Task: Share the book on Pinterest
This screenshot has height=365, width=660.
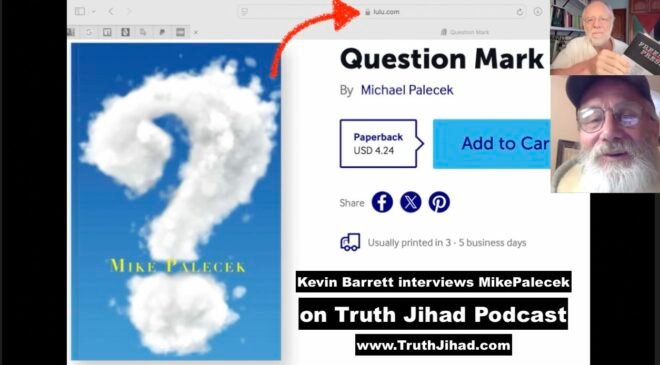Action: (x=439, y=202)
